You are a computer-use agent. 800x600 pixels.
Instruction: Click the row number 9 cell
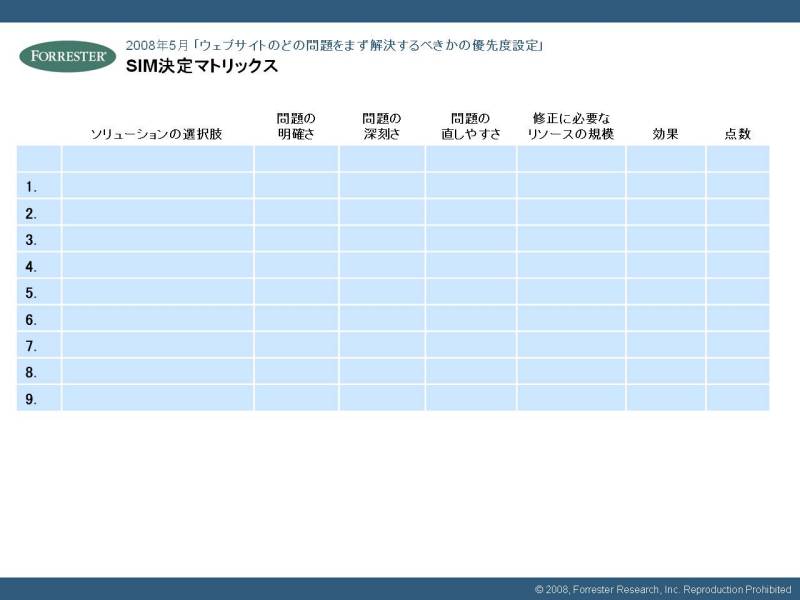pos(39,398)
